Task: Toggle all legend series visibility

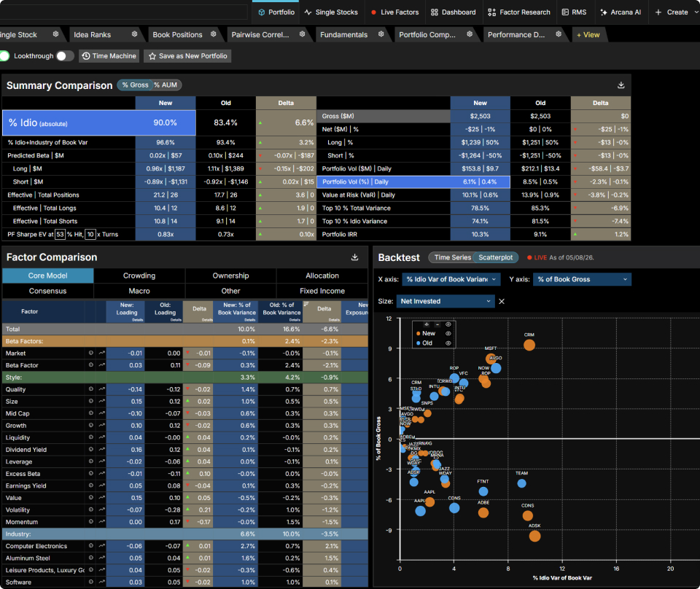Action: (x=448, y=324)
